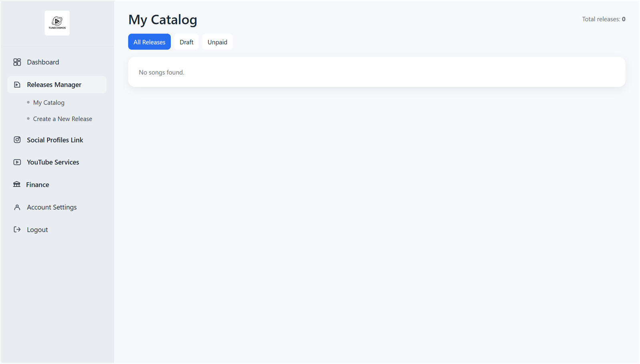This screenshot has width=640, height=364.
Task: Open YouTube Services via its play-button icon
Action: 17,162
